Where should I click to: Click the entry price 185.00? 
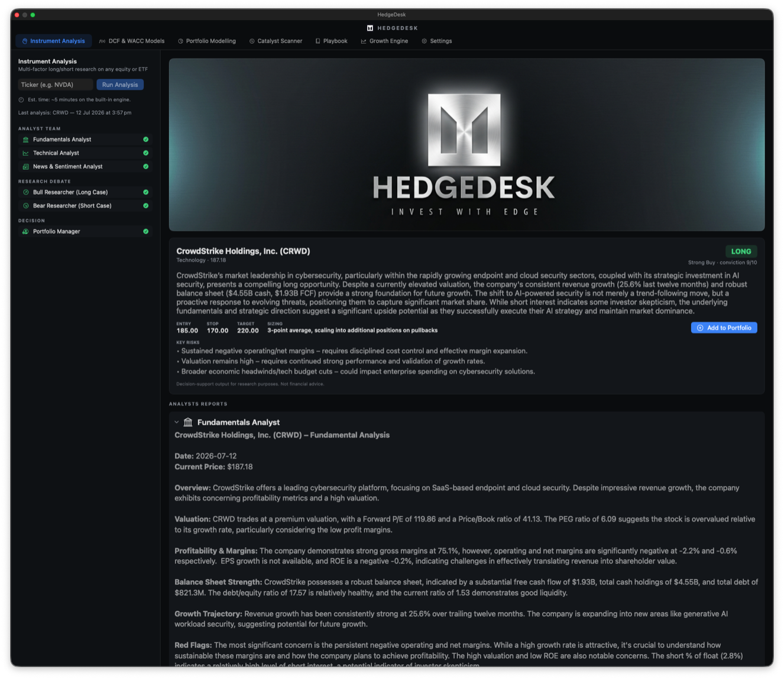(x=187, y=331)
